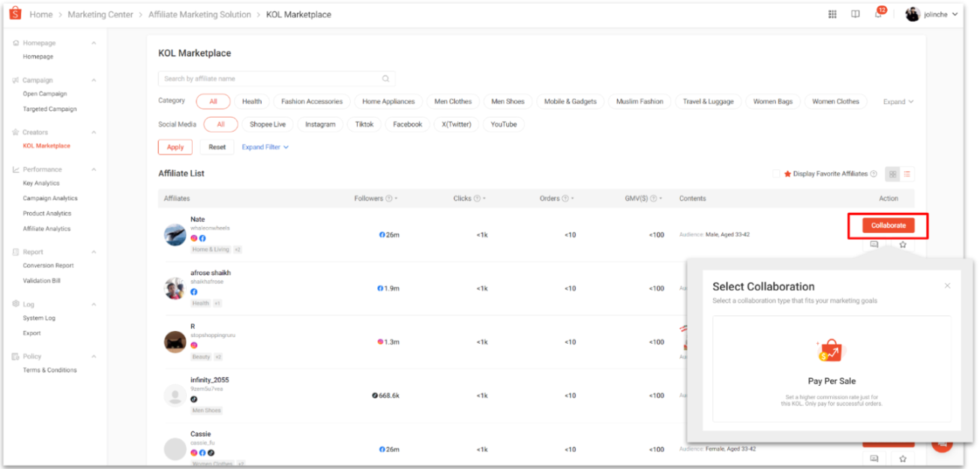Viewport: 980px width, 469px height.
Task: Open the apps grid menu icon
Action: 832,14
